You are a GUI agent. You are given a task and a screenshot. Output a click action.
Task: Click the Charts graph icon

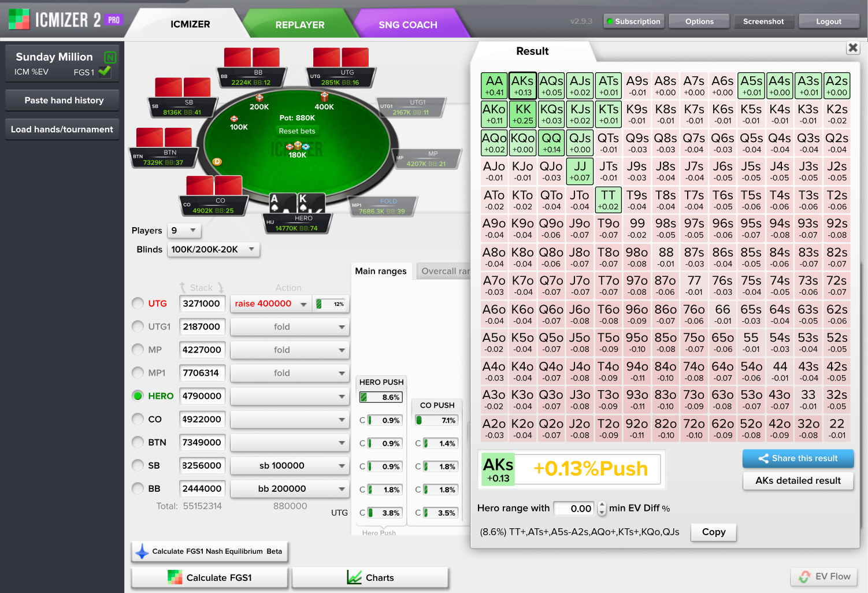(354, 577)
